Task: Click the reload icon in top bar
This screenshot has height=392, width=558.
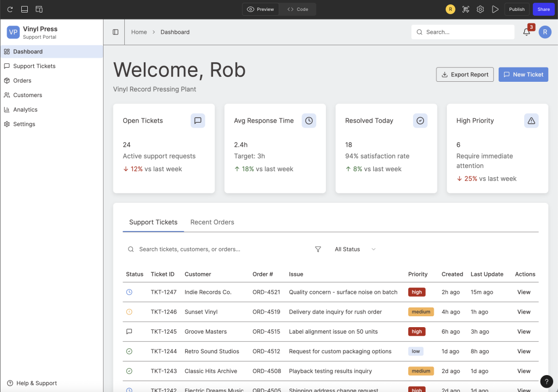Action: pyautogui.click(x=10, y=9)
